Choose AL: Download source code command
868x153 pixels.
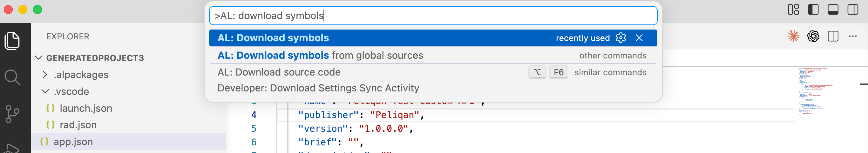click(433, 72)
